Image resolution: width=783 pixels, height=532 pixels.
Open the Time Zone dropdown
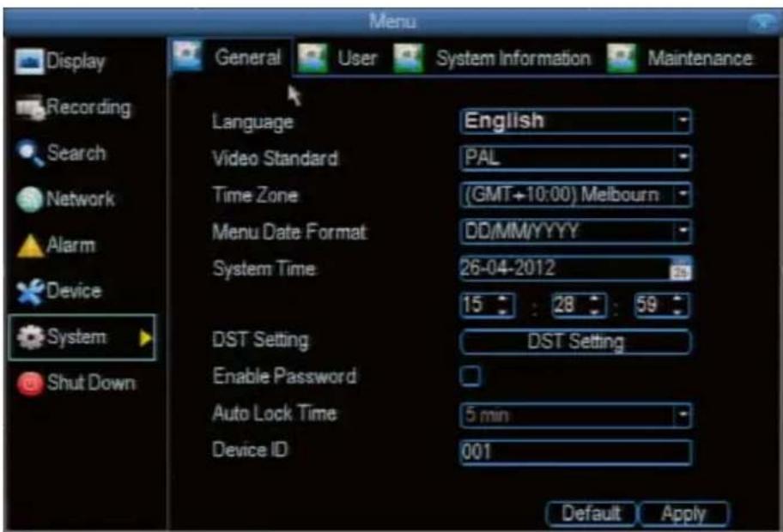click(576, 195)
